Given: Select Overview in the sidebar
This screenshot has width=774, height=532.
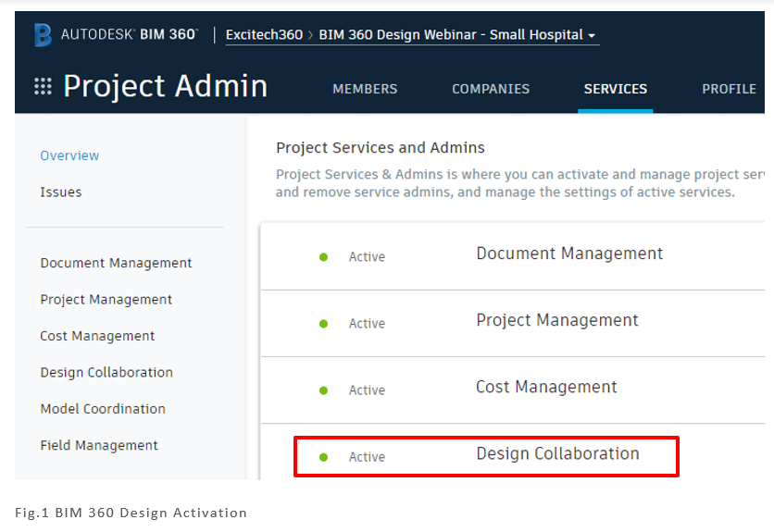Looking at the screenshot, I should pos(69,155).
